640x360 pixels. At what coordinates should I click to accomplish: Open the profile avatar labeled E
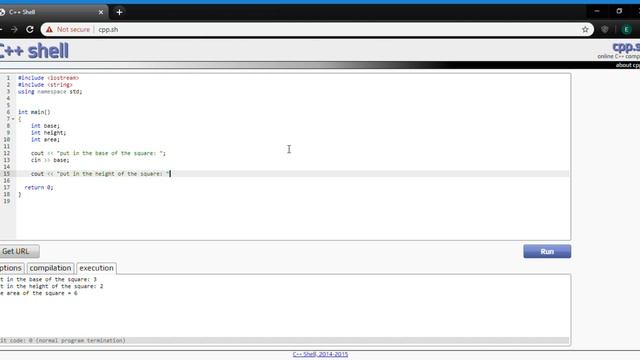pos(627,29)
